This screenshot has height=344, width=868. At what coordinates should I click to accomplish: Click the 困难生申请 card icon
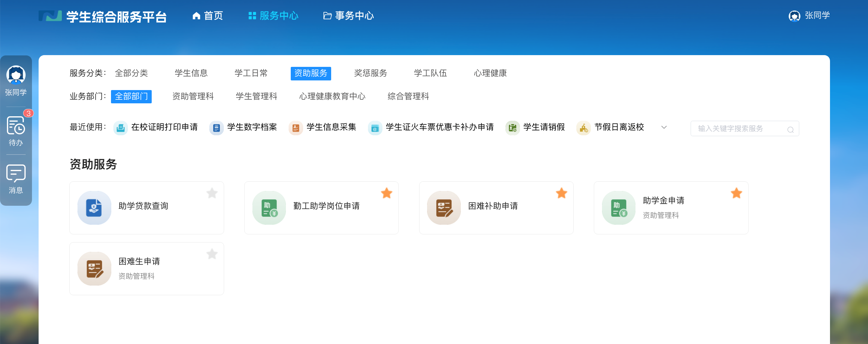94,269
